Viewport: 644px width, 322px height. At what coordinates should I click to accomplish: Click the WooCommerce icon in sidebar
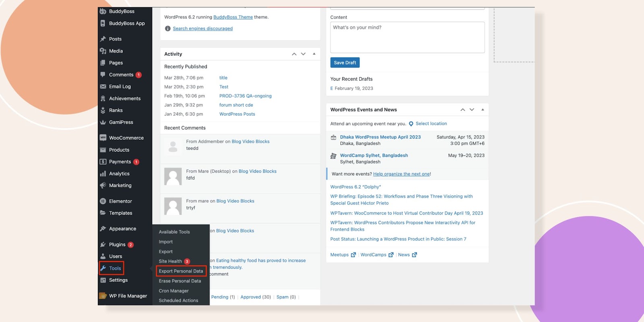click(x=103, y=138)
